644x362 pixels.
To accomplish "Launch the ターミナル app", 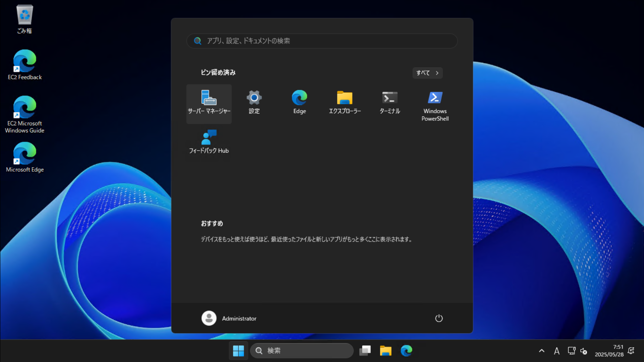I will (390, 104).
